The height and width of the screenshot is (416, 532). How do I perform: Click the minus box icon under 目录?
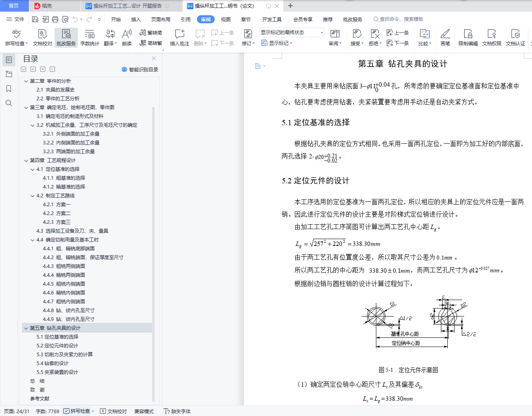pos(52,69)
